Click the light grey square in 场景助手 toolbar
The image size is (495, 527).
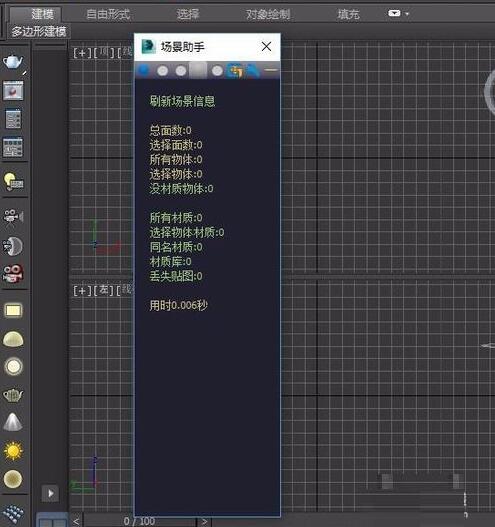pos(198,71)
